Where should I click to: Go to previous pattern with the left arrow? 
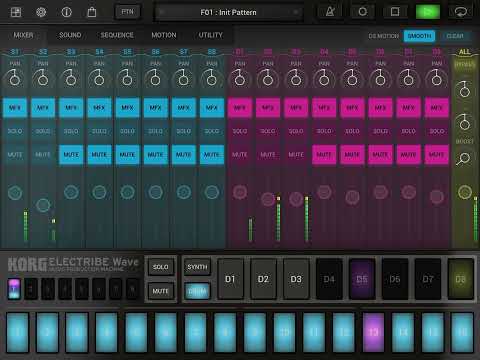[162, 12]
